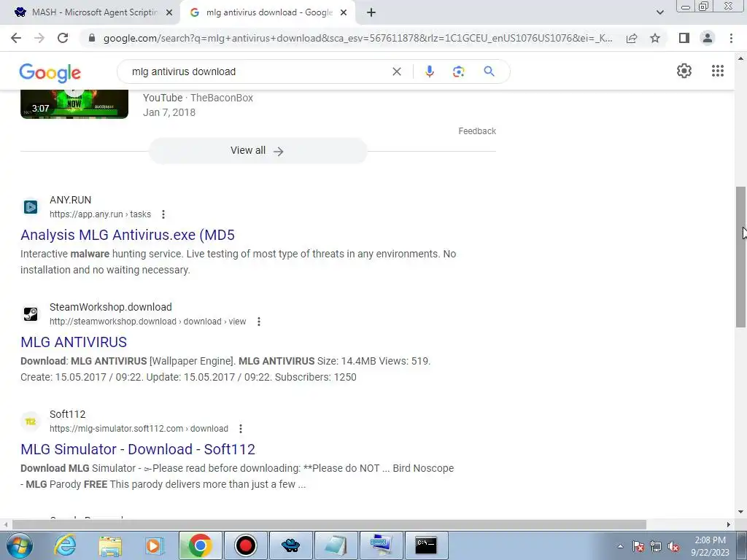Start search by voice microphone
The height and width of the screenshot is (560, 747).
coord(429,71)
